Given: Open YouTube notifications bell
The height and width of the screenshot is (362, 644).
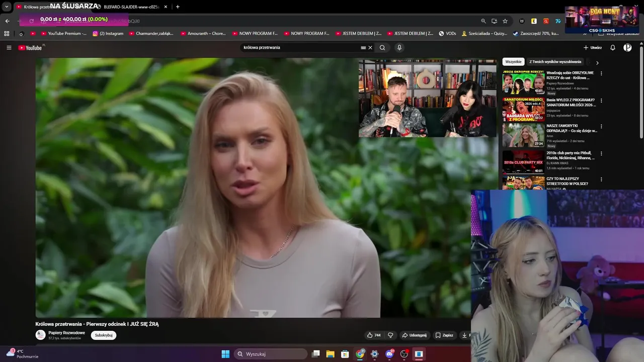Looking at the screenshot, I should point(613,47).
